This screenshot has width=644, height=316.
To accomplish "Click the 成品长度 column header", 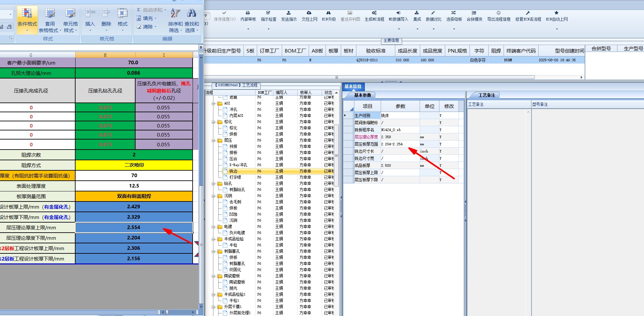I will 407,51.
